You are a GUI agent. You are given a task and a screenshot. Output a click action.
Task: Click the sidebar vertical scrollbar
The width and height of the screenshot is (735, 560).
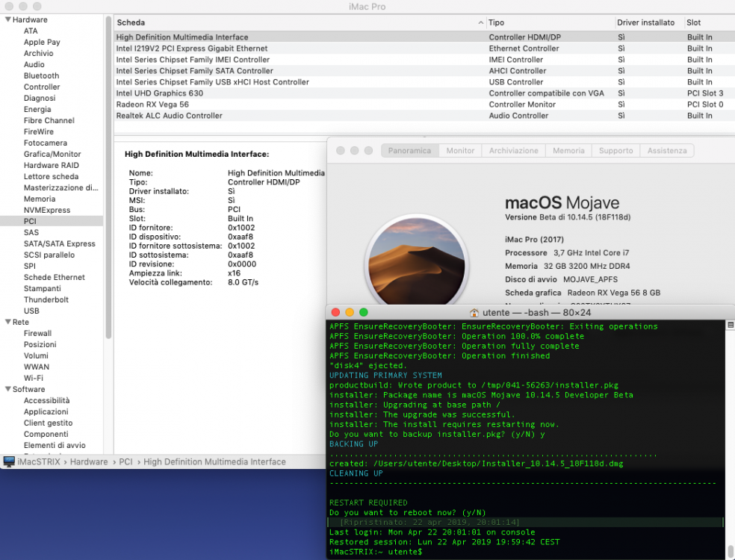(x=108, y=177)
